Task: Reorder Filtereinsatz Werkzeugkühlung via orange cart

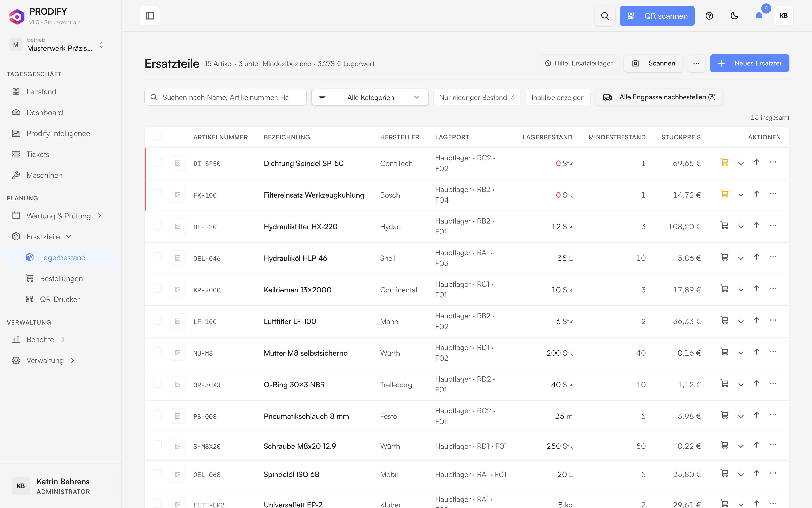Action: point(724,194)
